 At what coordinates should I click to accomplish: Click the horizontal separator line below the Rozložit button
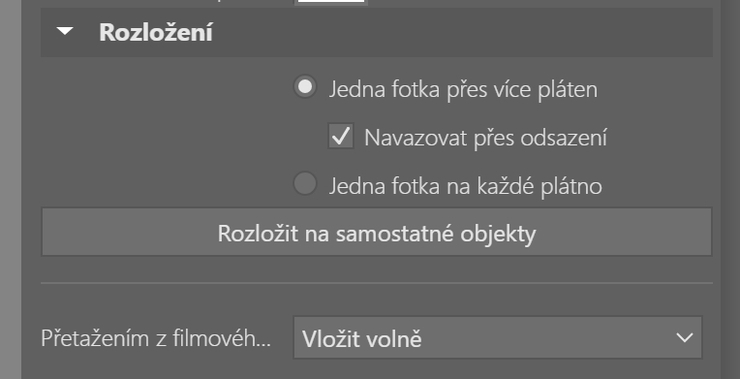tap(377, 283)
